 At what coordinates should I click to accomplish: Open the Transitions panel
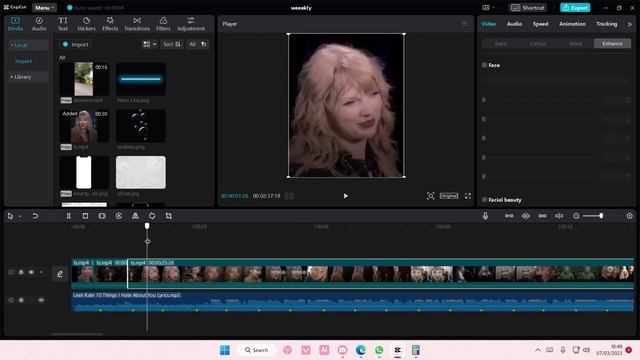click(x=137, y=24)
